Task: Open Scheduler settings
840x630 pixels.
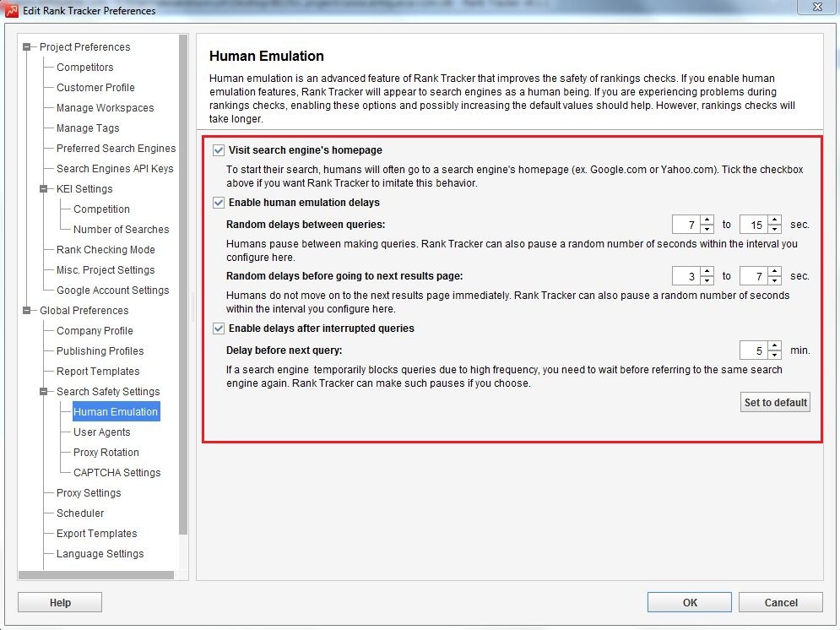Action: click(x=80, y=513)
